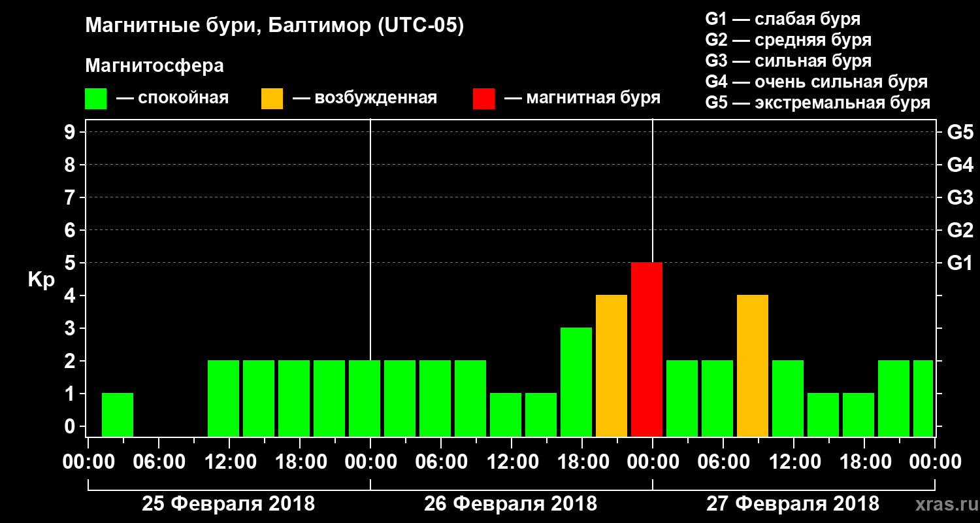Viewport: 980px width, 523px height.
Task: Click the 'G3 — сильная буря' legend entry
Action: click(x=788, y=61)
